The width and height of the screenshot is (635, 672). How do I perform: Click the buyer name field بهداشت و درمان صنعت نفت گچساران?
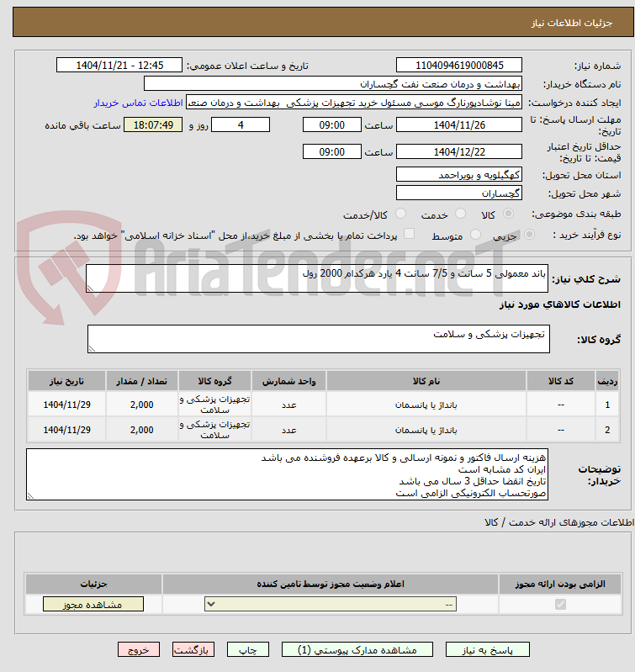(x=333, y=83)
